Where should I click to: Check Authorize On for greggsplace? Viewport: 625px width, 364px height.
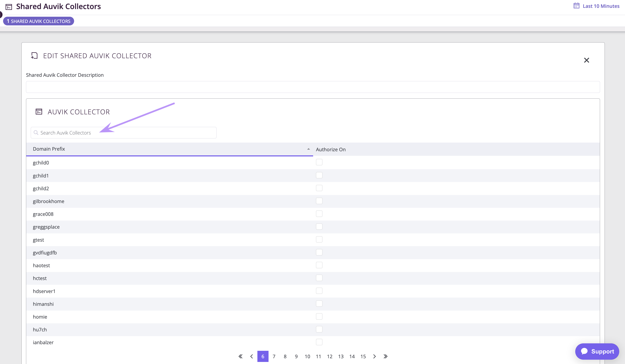[x=319, y=227]
